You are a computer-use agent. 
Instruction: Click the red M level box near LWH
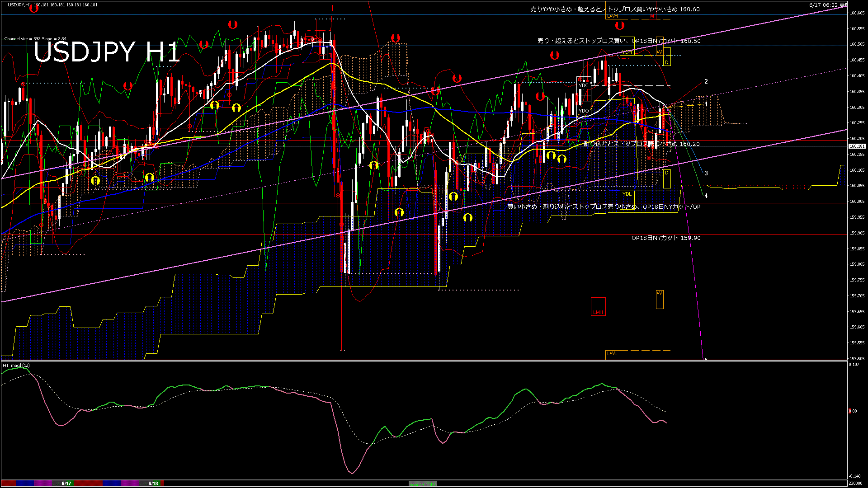[652, 16]
